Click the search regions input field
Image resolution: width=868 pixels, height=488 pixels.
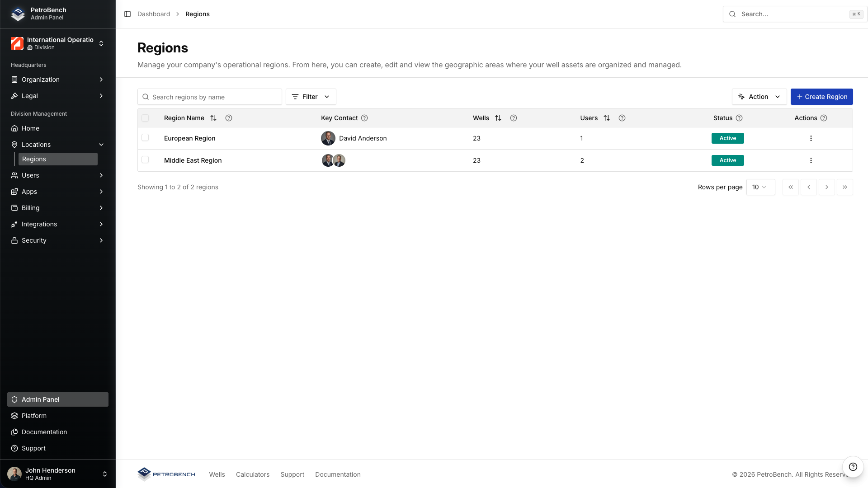[210, 97]
